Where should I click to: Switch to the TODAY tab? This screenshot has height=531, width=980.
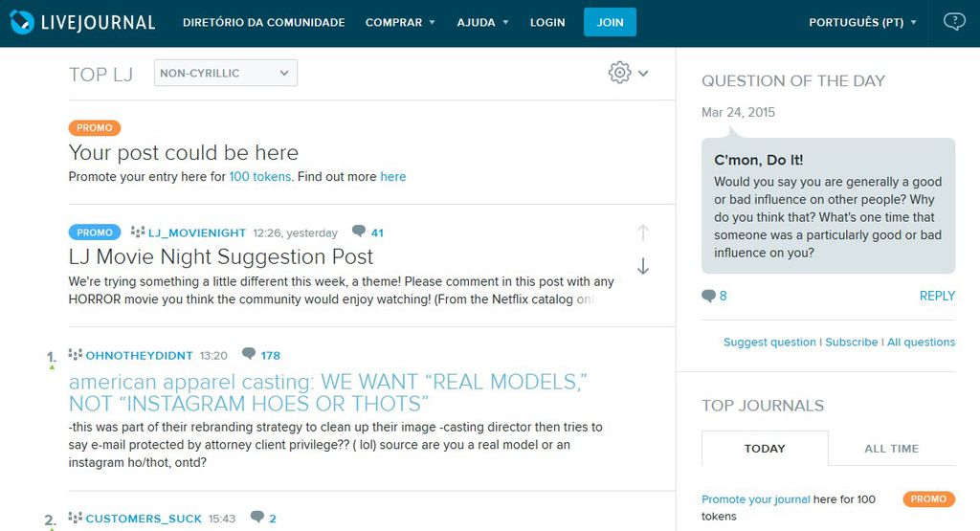pos(765,449)
